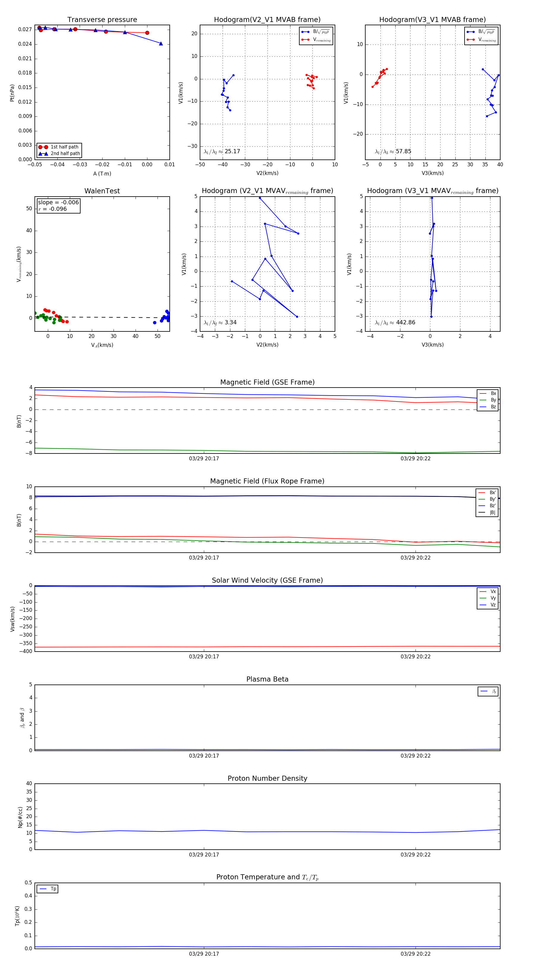Screen dimensions: 535x980
Task: Click the '1st half path' legend entry
Action: click(x=59, y=147)
